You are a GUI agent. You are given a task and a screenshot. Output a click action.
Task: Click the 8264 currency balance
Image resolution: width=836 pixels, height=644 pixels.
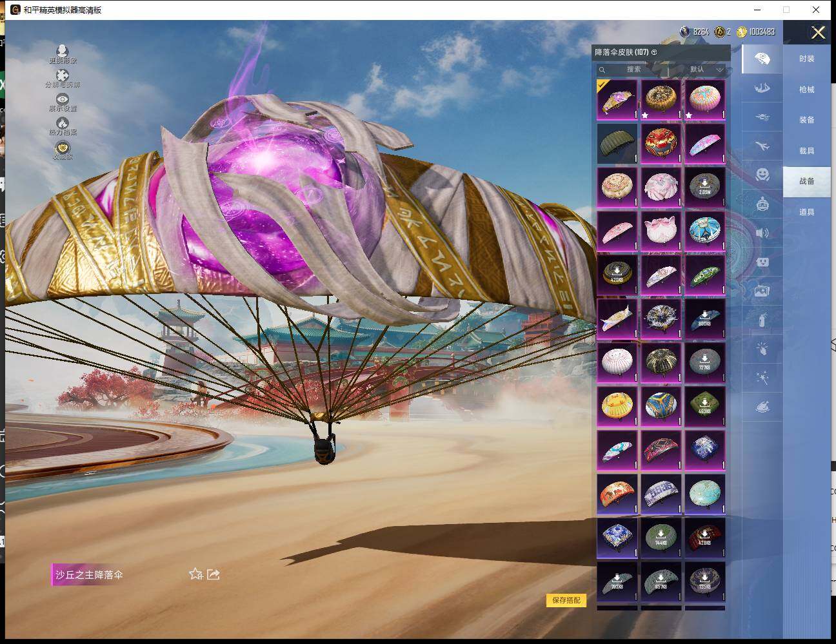click(x=695, y=32)
